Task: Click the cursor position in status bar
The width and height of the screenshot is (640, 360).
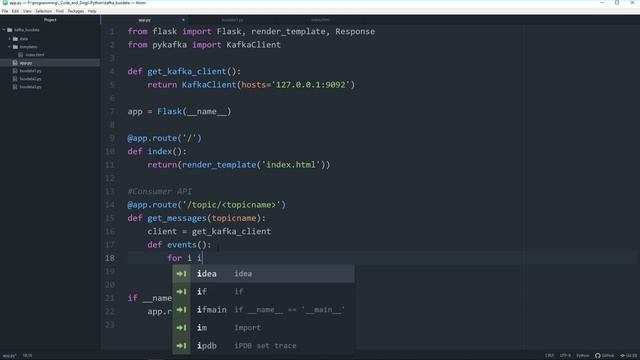Action: coord(27,356)
